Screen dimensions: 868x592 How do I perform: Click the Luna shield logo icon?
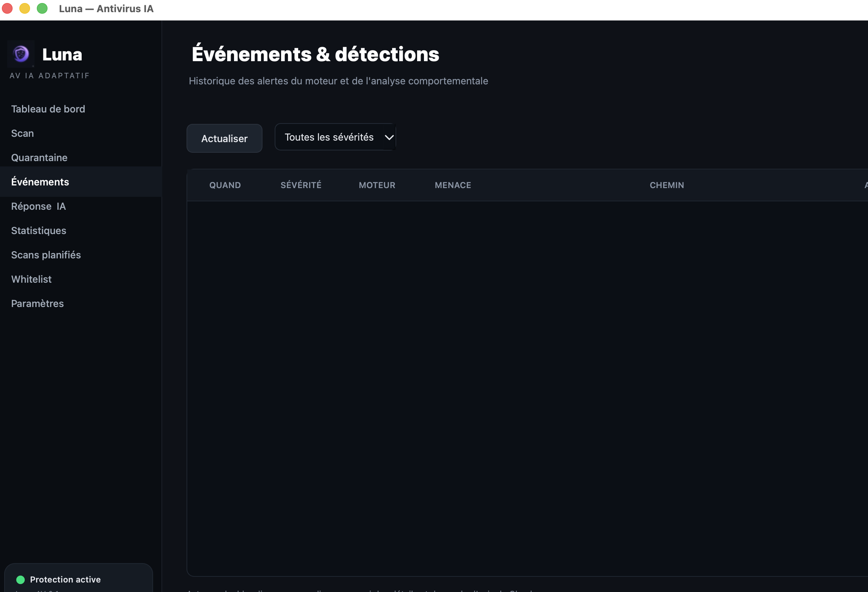point(21,54)
